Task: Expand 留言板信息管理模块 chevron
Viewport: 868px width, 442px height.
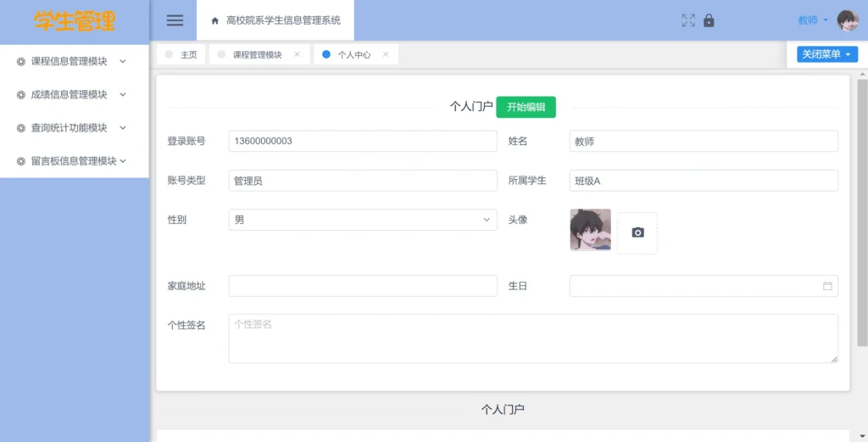Action: (123, 161)
